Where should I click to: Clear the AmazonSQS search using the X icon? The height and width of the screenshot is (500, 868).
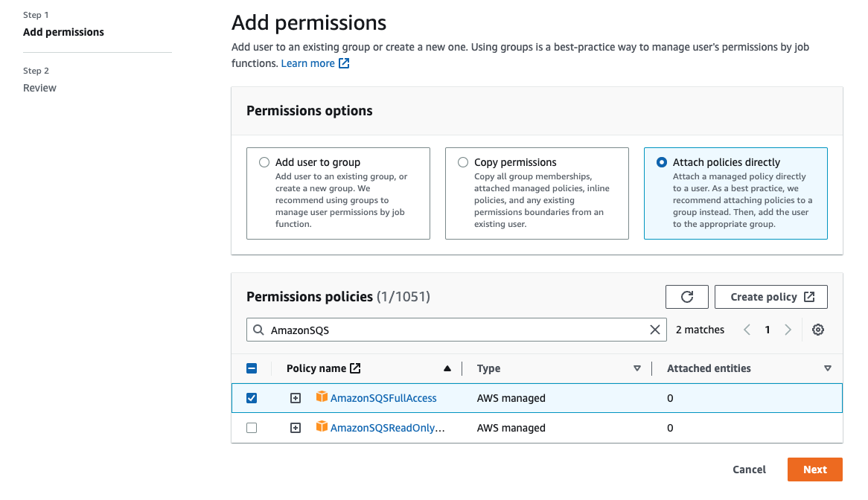(654, 329)
